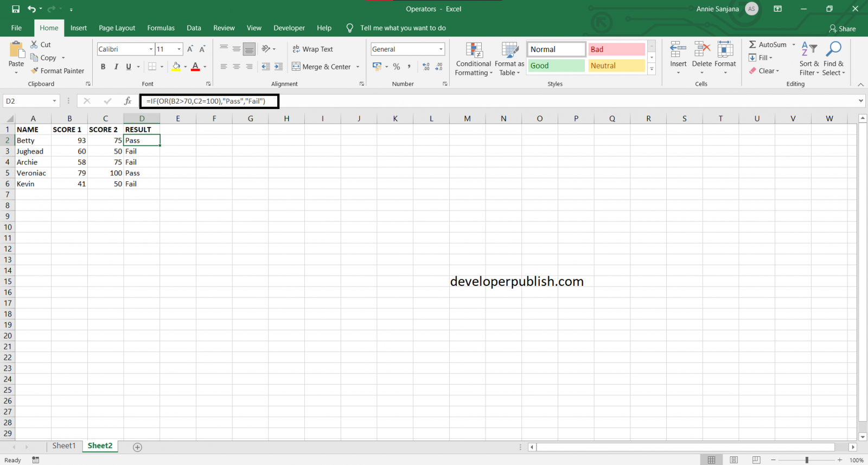This screenshot has width=868, height=465.
Task: Toggle Top Align vertical alignment
Action: coord(224,49)
